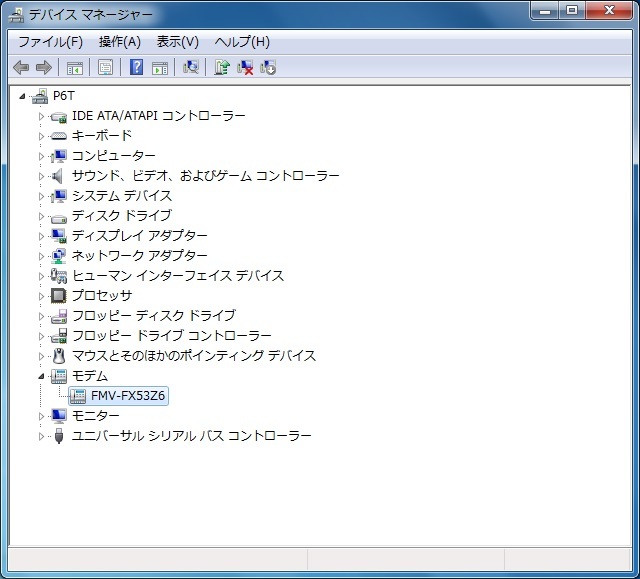Screen dimensions: 640x579
Task: Expand the ディスク ドライブ node
Action: (x=41, y=216)
